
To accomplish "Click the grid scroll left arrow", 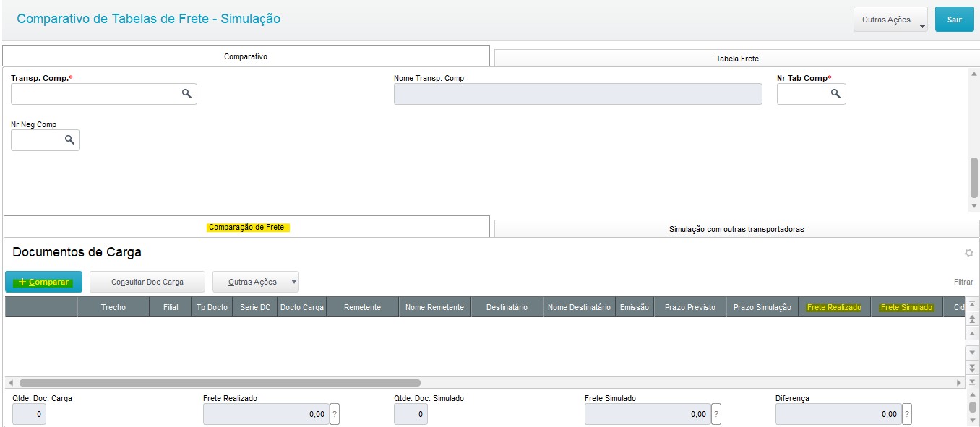I will click(11, 383).
